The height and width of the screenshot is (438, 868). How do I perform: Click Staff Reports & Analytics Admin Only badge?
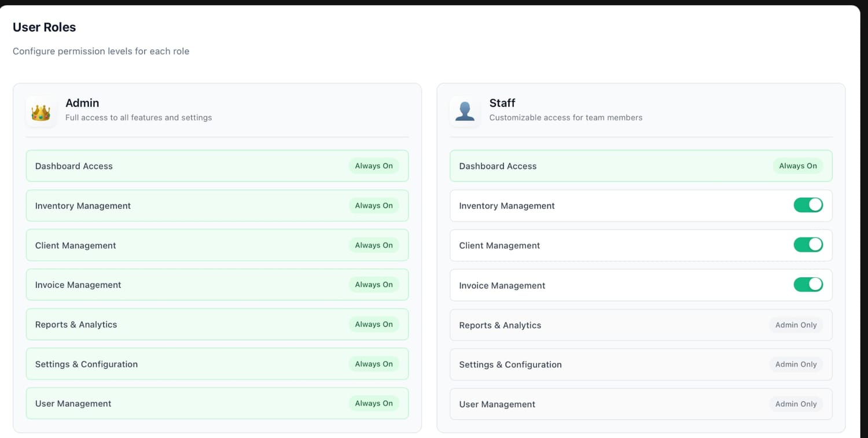(x=796, y=325)
